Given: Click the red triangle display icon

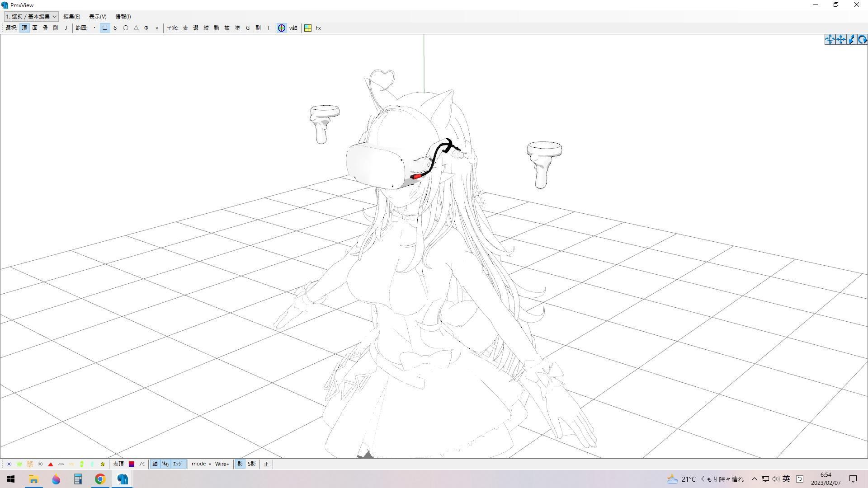Looking at the screenshot, I should point(51,464).
